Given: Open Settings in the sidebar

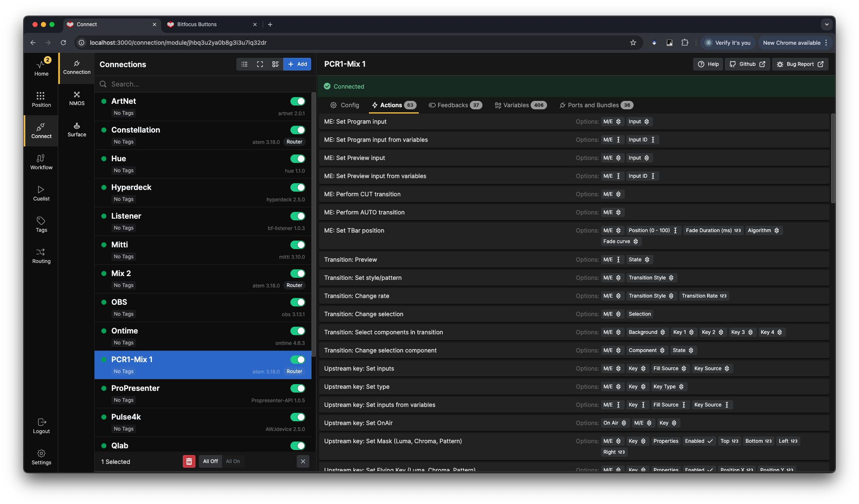Looking at the screenshot, I should click(41, 457).
